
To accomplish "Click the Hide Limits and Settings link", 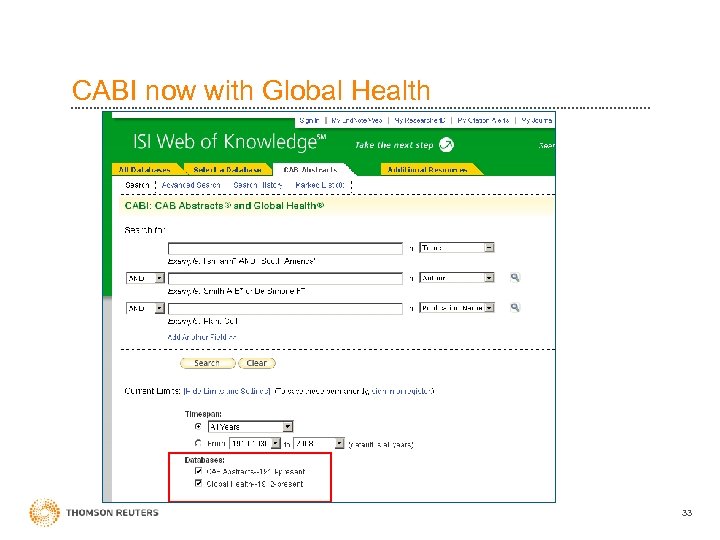I will (x=227, y=391).
